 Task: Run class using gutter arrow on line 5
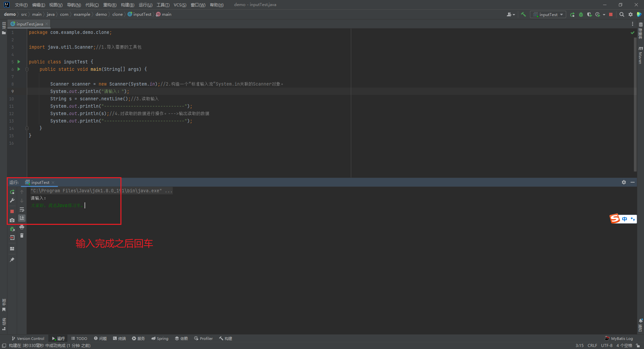[19, 62]
